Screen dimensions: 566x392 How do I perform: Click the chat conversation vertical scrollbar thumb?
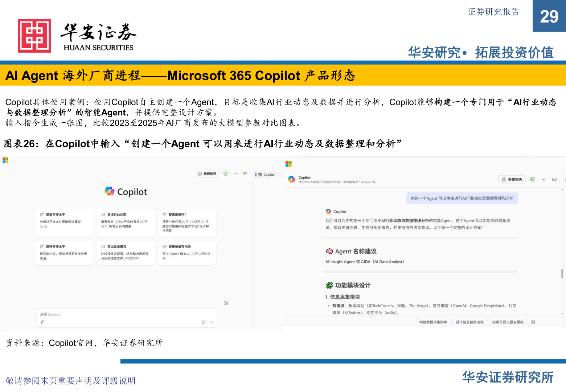pos(562,274)
